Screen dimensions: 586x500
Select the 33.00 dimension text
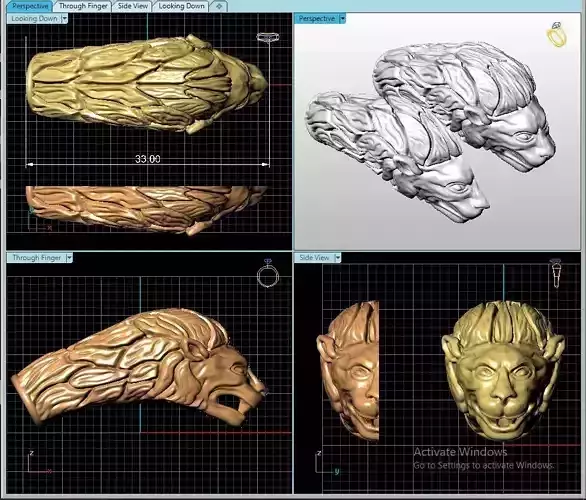[x=148, y=159]
